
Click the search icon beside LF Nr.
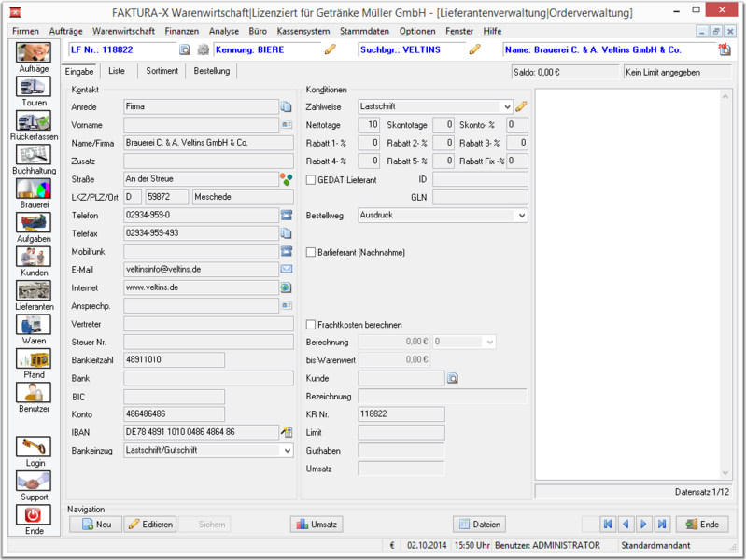[x=185, y=49]
